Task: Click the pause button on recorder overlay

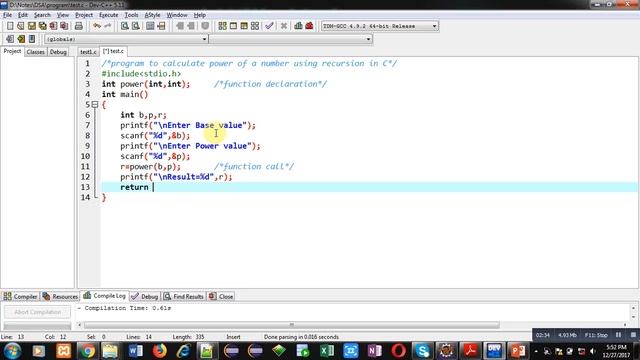Action: click(x=618, y=335)
